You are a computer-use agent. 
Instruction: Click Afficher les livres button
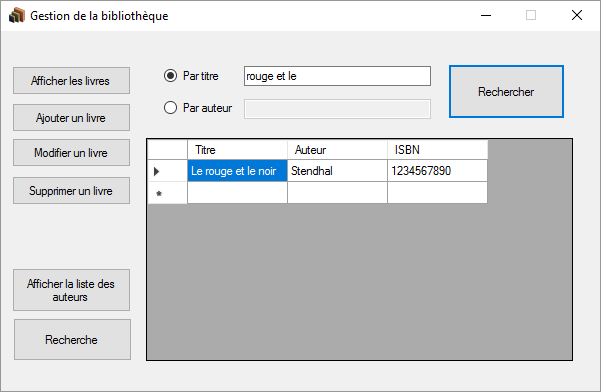(x=71, y=80)
